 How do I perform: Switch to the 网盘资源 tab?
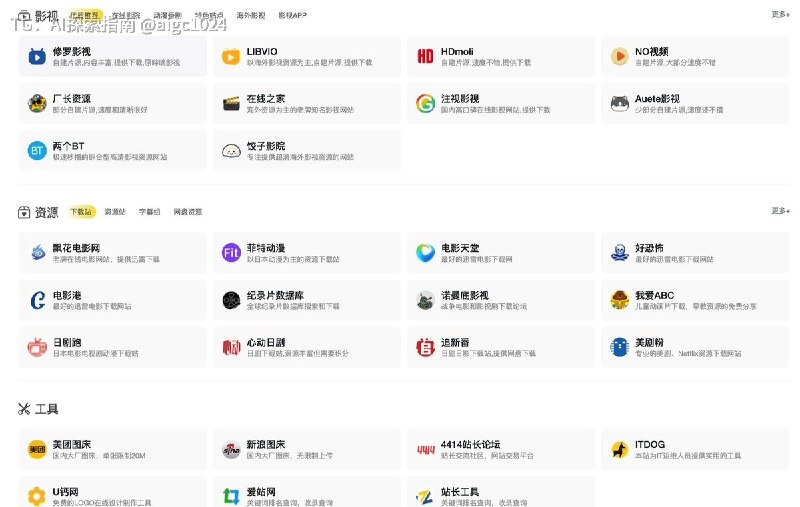tap(188, 212)
